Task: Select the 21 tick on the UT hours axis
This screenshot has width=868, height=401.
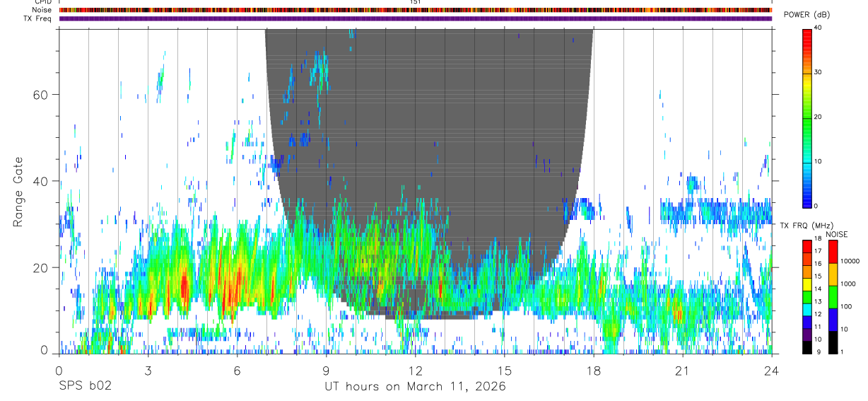Action: [x=683, y=370]
